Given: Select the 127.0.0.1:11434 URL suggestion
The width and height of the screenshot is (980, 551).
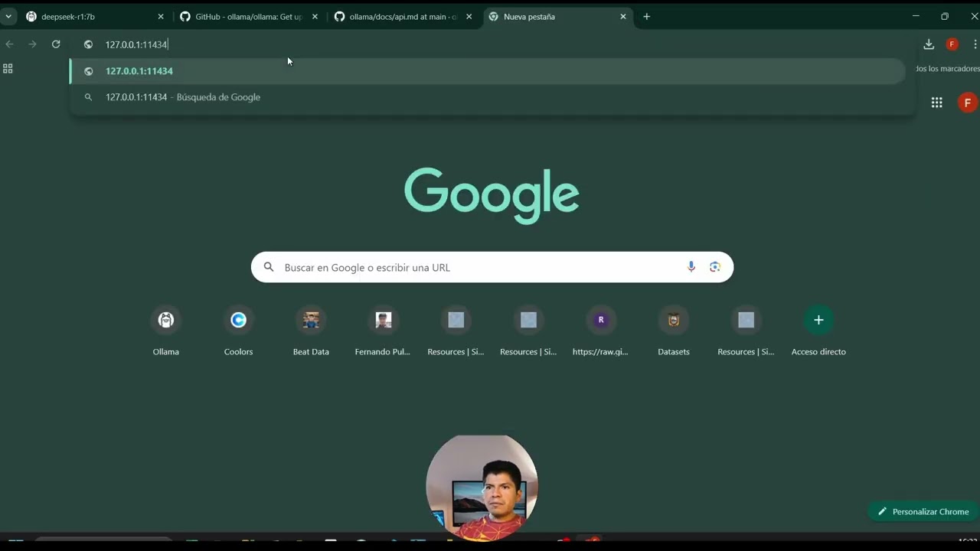Looking at the screenshot, I should click(487, 71).
